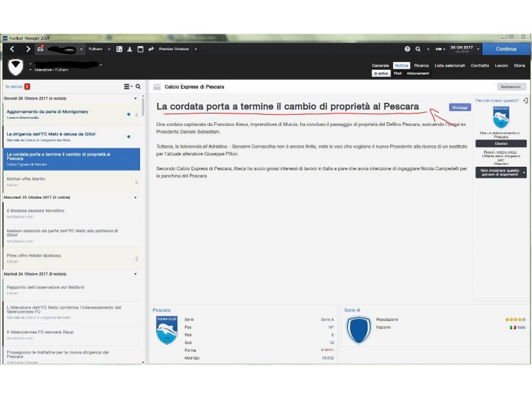
Task: Open the news item Nessun ostacolo da parte dell'FC Metz
Action: 71,235
